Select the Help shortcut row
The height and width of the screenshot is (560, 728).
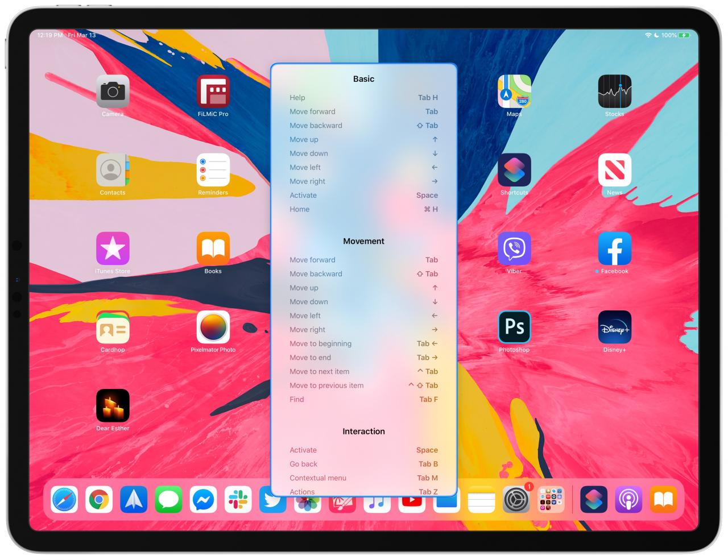coord(363,98)
